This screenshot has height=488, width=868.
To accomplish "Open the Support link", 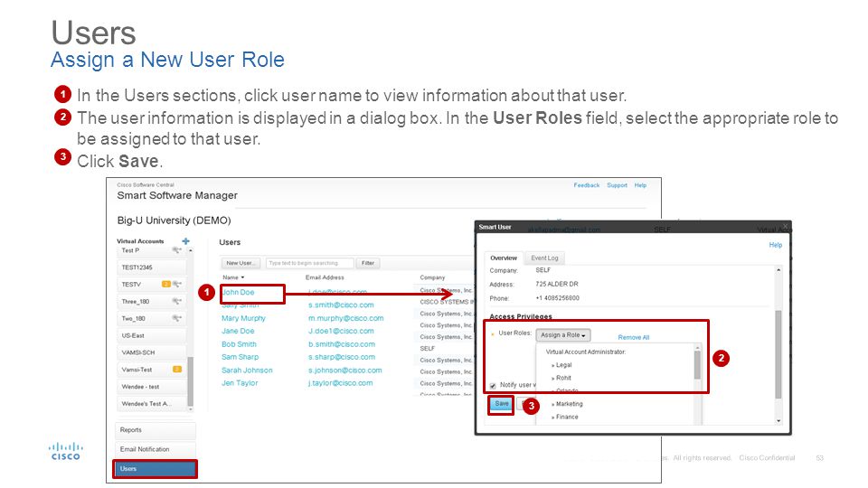I will point(617,185).
